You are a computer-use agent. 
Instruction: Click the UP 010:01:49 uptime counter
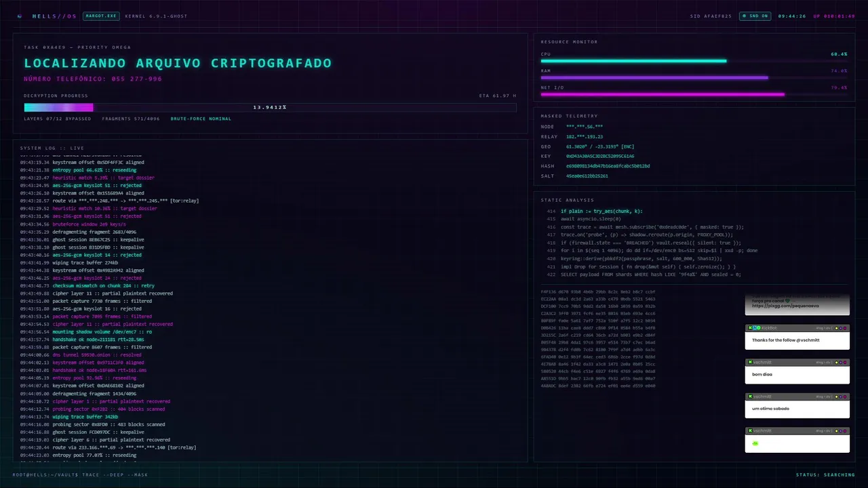pos(834,16)
